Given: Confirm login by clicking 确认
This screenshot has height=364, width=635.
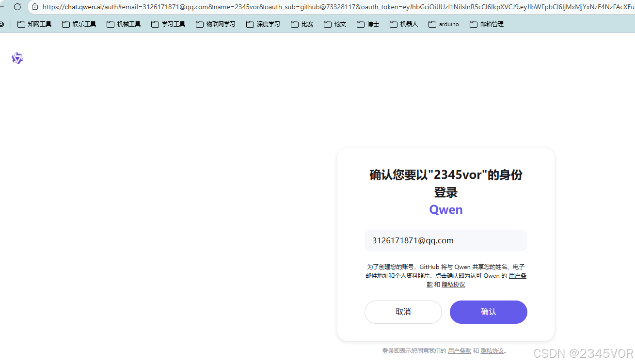Looking at the screenshot, I should (488, 312).
